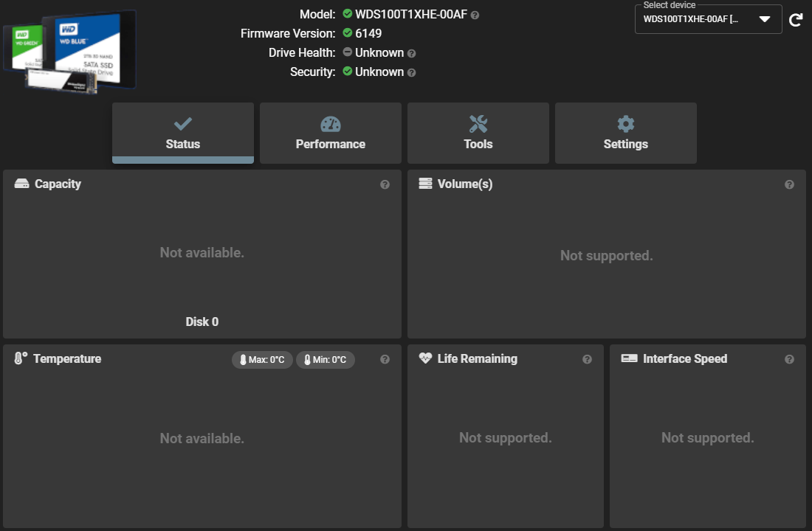Image resolution: width=812 pixels, height=531 pixels.
Task: Click the Performance gauge icon
Action: pyautogui.click(x=331, y=124)
